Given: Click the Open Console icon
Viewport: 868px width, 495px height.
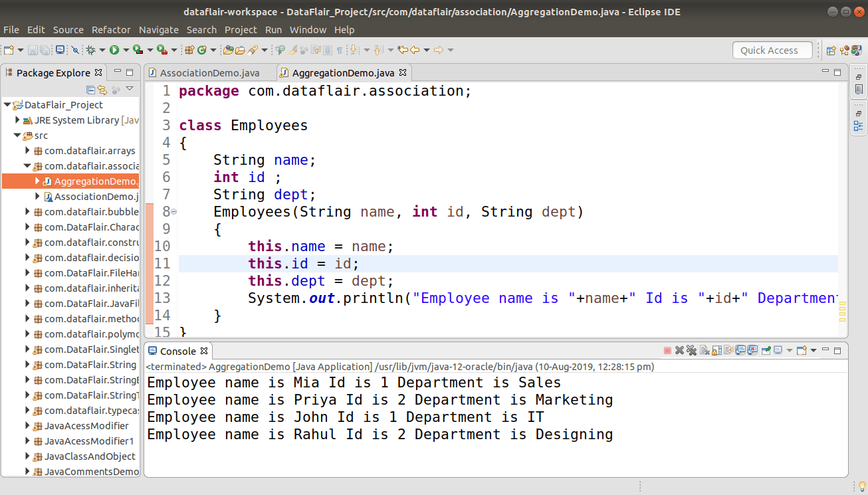Looking at the screenshot, I should pyautogui.click(x=802, y=350).
